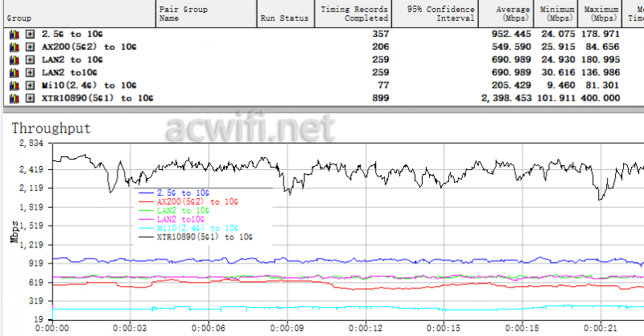Select the XTR10890(5G1) to 10G row label
Image resolution: width=644 pixels, height=336 pixels.
(97, 97)
